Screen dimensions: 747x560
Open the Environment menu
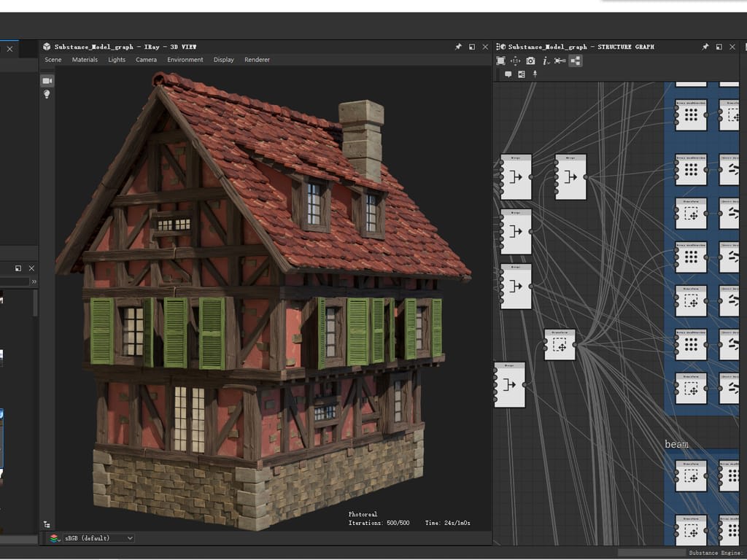[185, 60]
